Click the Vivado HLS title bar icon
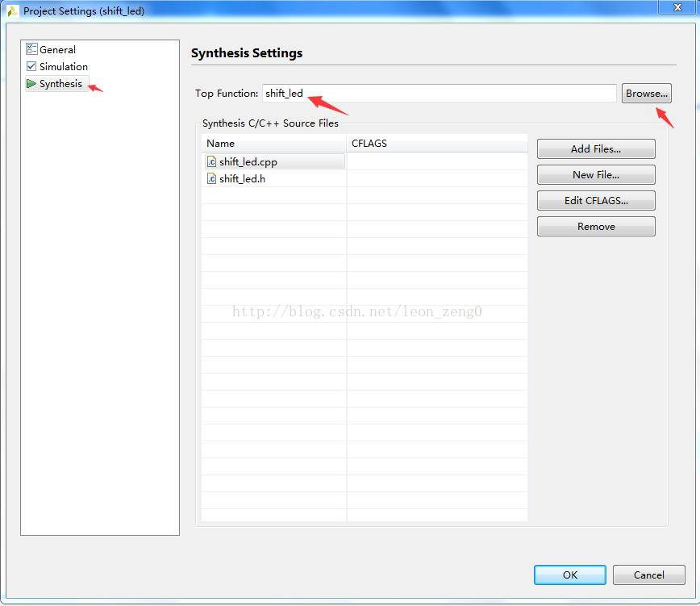Viewport: 700px width, 606px height. point(13,10)
